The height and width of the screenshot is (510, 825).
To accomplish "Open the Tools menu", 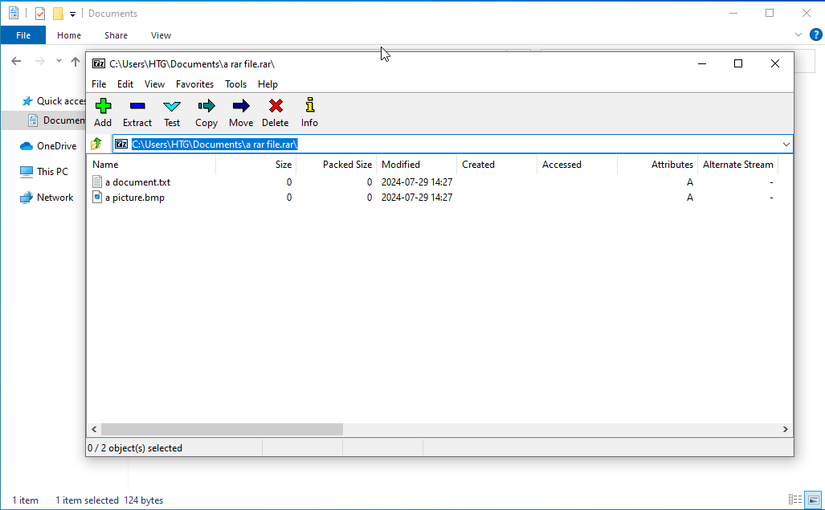I will pos(235,84).
